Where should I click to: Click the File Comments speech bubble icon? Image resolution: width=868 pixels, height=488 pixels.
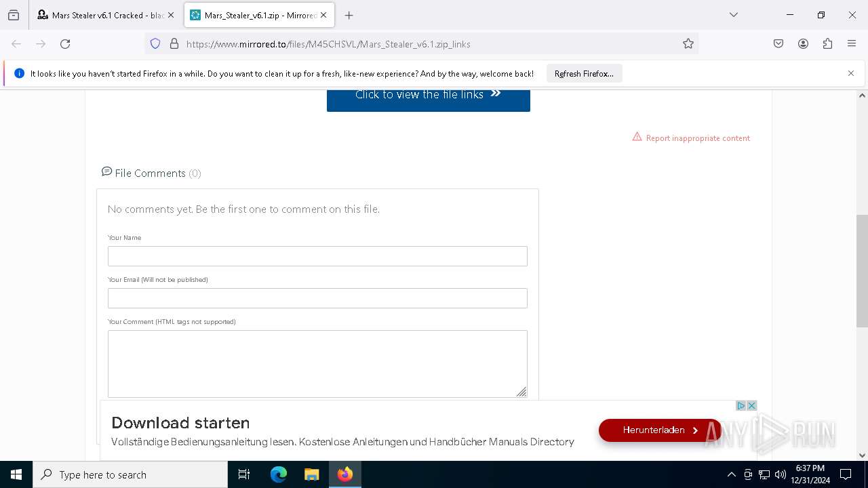(x=106, y=171)
